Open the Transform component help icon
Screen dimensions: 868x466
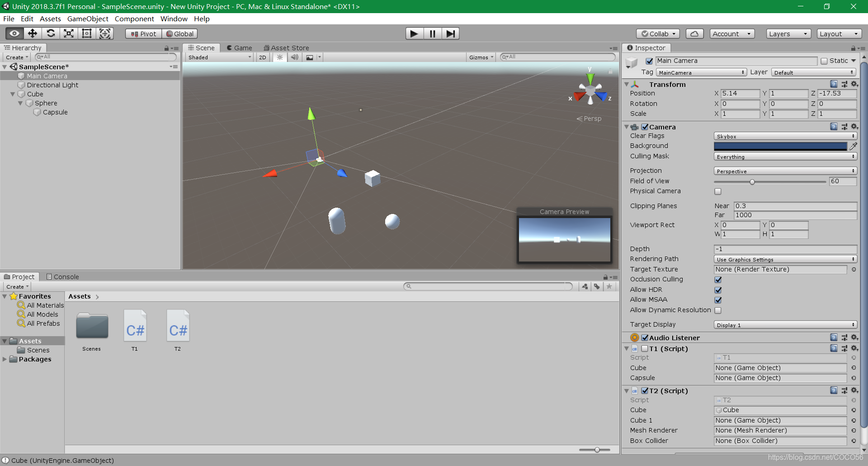pos(834,84)
